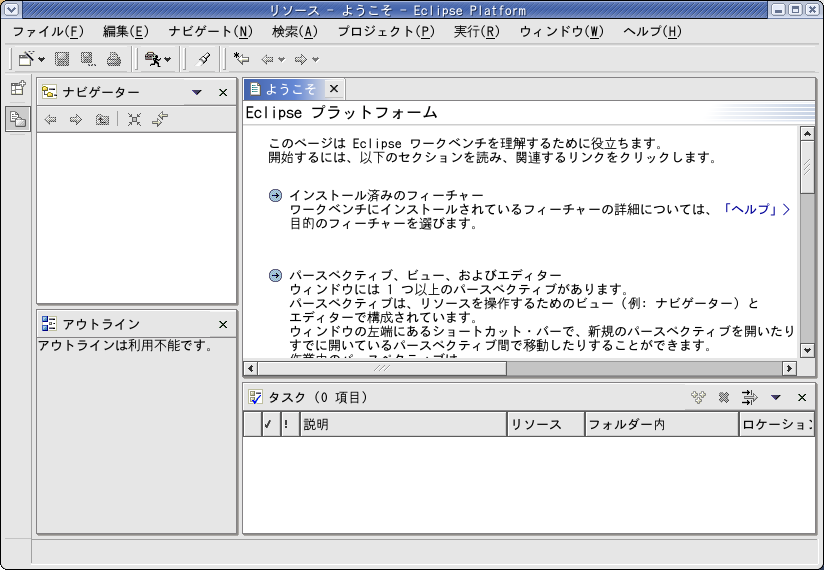
Task: Click the Last Edit Location icon
Action: 241,59
